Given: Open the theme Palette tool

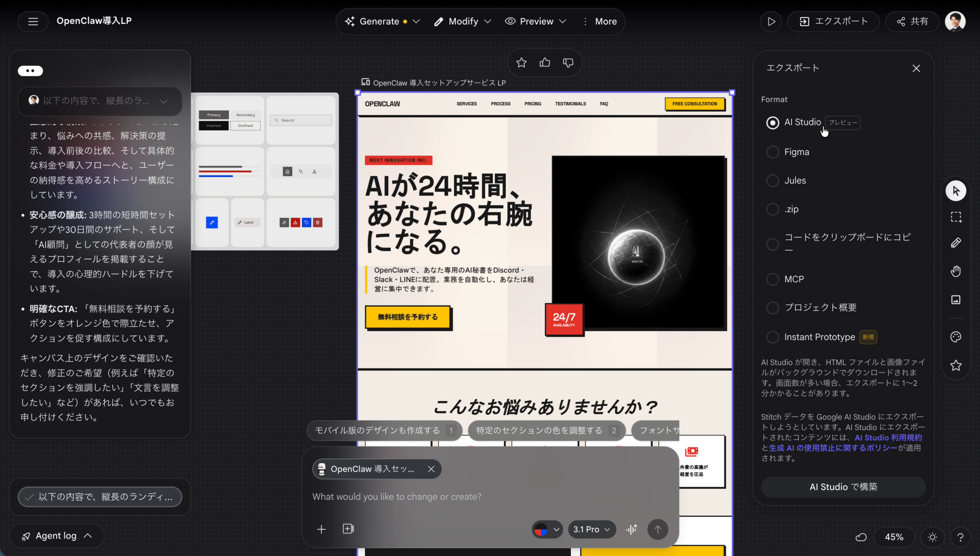Looking at the screenshot, I should tap(956, 336).
